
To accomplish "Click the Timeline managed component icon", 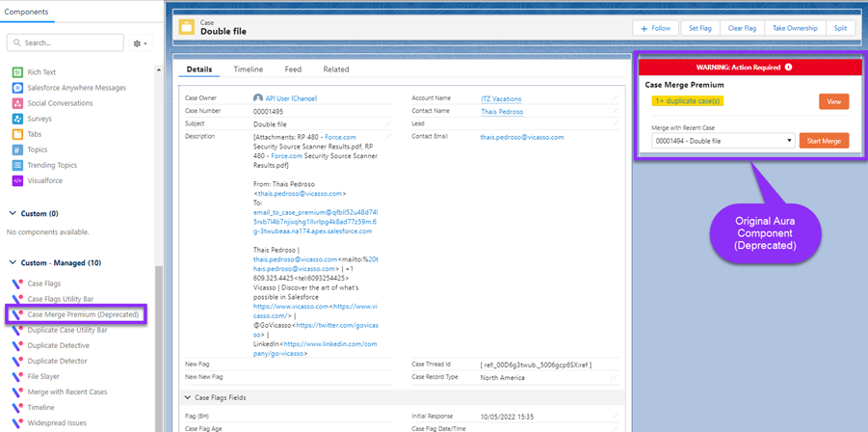I will 17,408.
